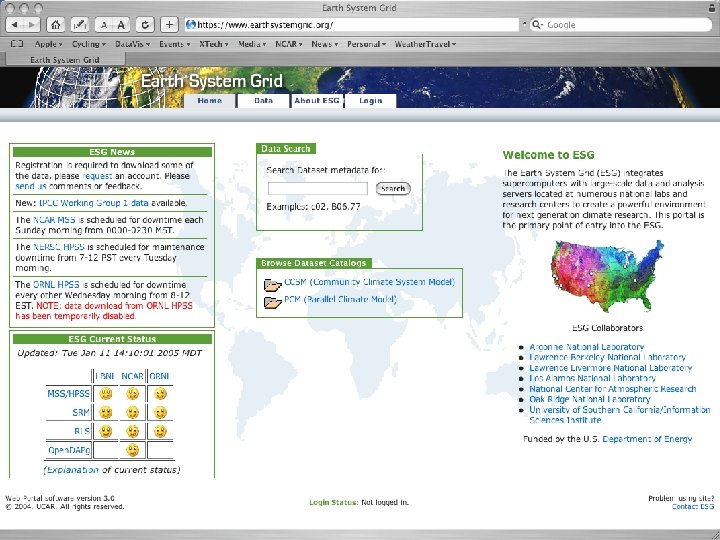Click the OpenDAPg row label link

tap(69, 450)
